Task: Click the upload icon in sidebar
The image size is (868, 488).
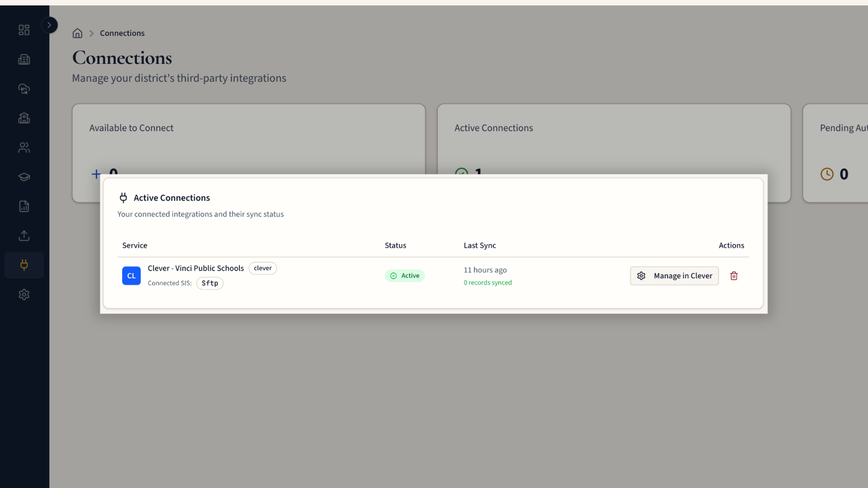Action: click(x=24, y=235)
